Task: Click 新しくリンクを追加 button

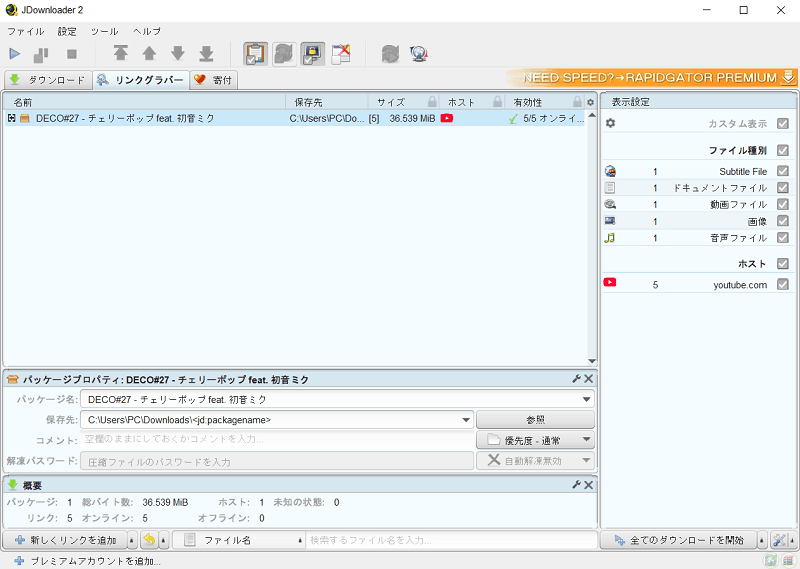Action: pos(65,540)
